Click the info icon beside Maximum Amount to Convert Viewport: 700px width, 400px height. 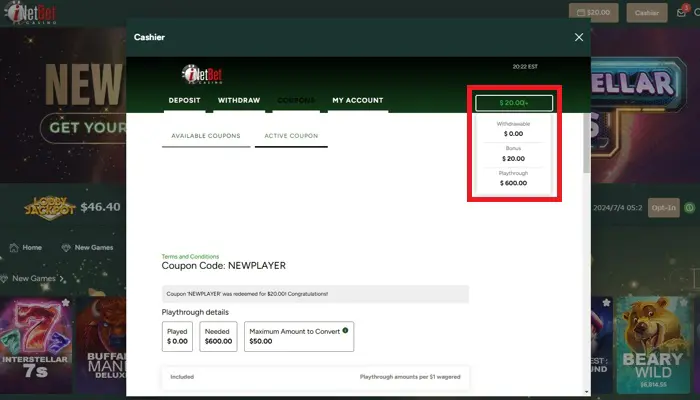[x=345, y=331]
